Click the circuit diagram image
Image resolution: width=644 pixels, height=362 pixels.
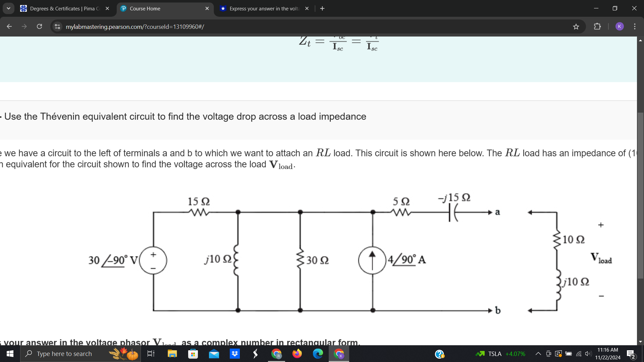(x=351, y=254)
